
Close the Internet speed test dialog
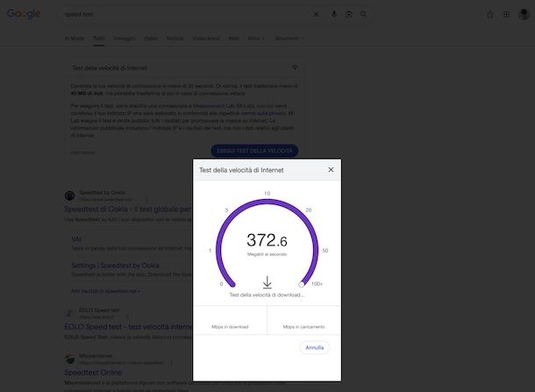(x=331, y=169)
